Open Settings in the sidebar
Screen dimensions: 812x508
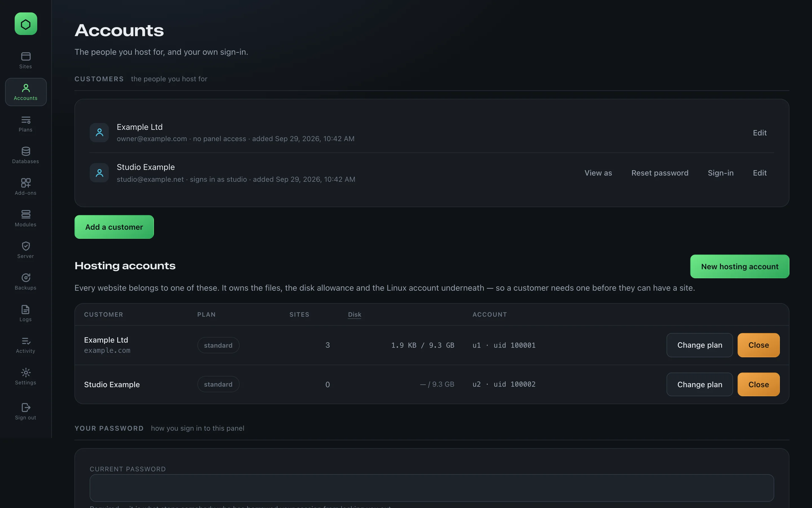(x=26, y=376)
